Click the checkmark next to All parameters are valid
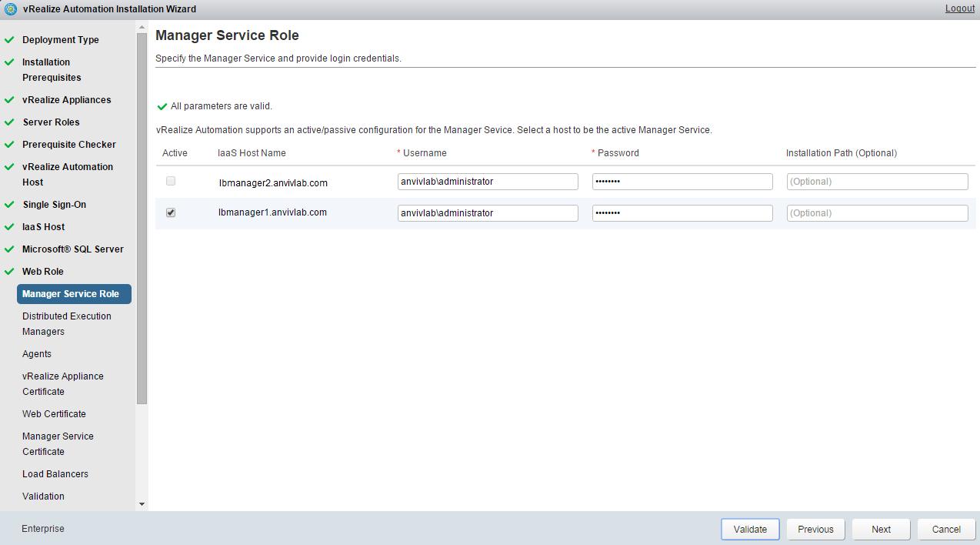The image size is (980, 545). pyautogui.click(x=162, y=106)
